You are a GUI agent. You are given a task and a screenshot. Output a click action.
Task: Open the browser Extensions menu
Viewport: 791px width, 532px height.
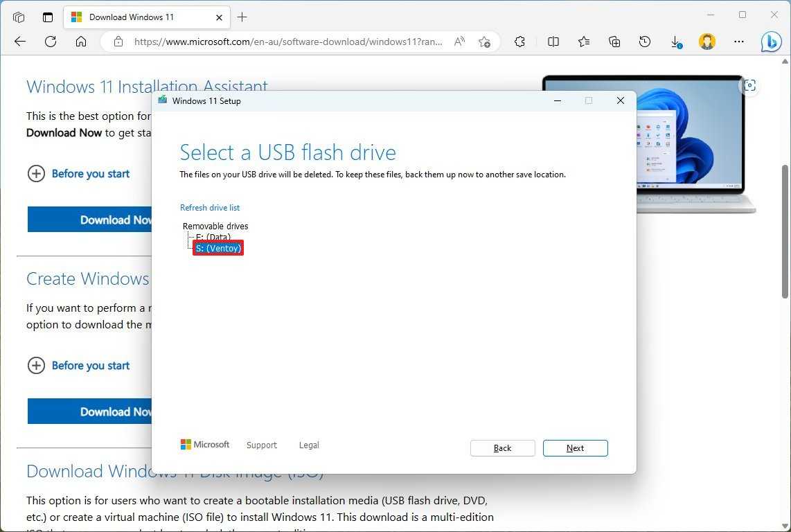[x=519, y=42]
